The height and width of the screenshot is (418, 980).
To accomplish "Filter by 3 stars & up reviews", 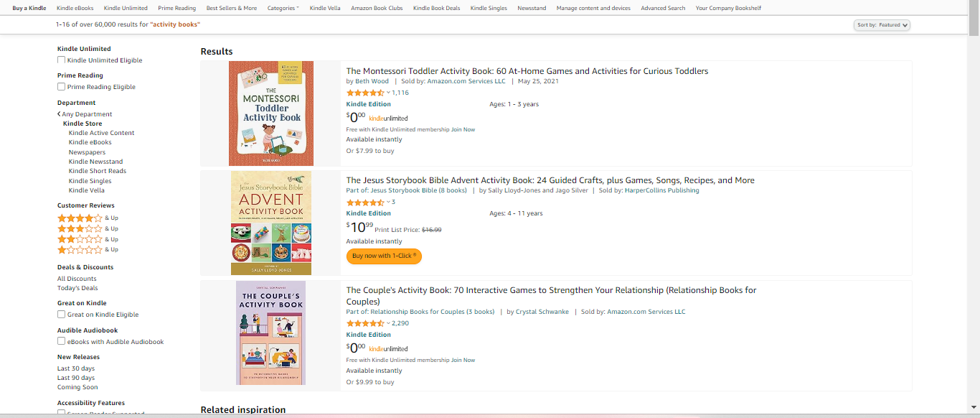I will click(x=80, y=228).
